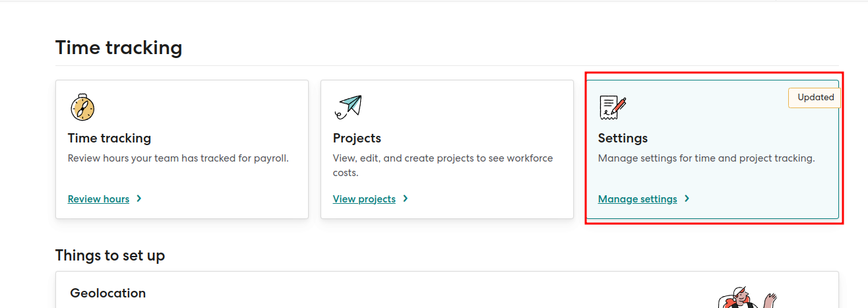Click the notepad and pen Settings icon
This screenshot has height=308, width=868.
[x=613, y=107]
